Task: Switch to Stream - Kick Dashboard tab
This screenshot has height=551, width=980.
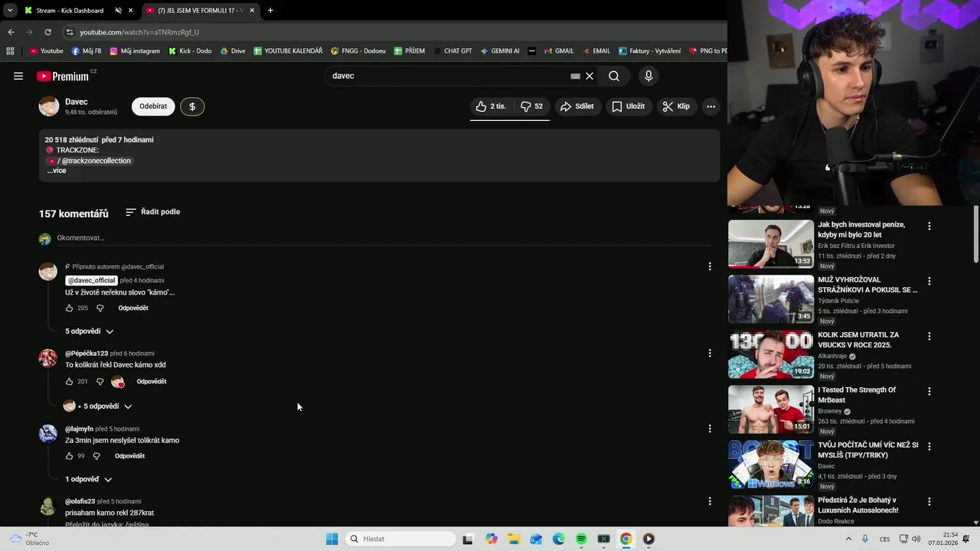Action: click(x=70, y=11)
